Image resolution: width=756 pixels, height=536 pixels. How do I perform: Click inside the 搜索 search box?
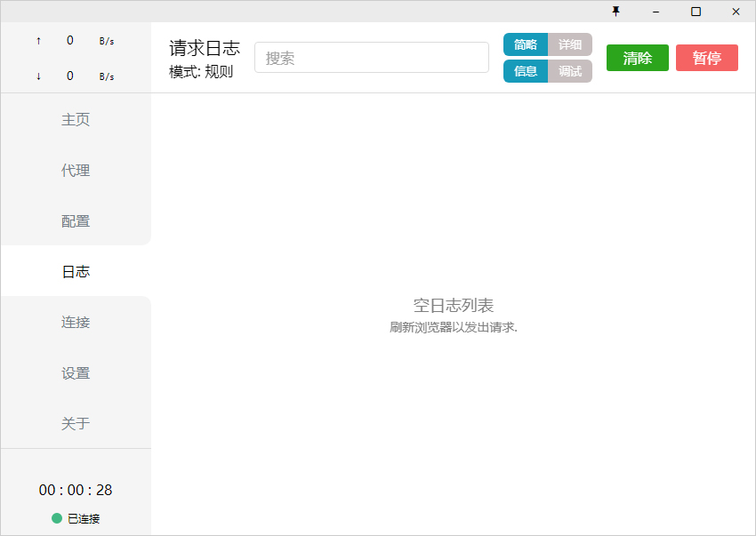[x=371, y=57]
